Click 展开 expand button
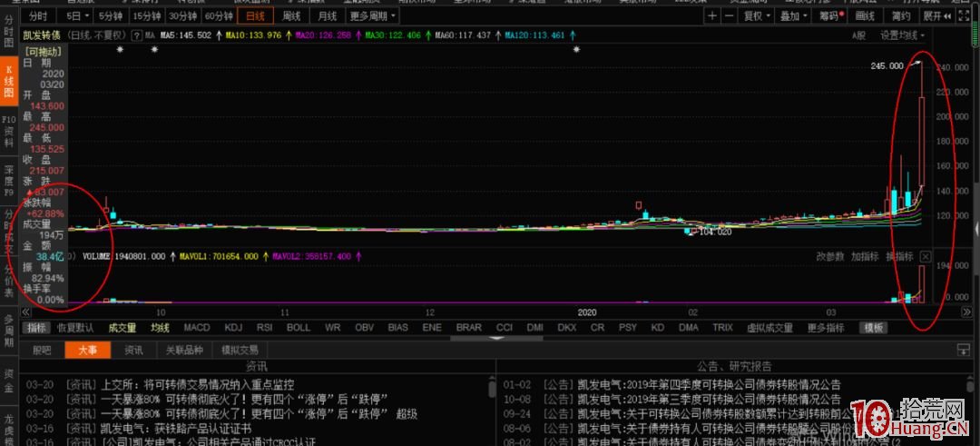Screen dimensions: 980x446 [x=936, y=16]
